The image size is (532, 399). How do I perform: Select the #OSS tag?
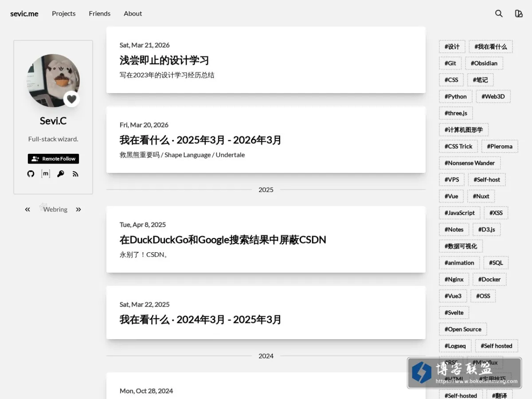coord(483,296)
